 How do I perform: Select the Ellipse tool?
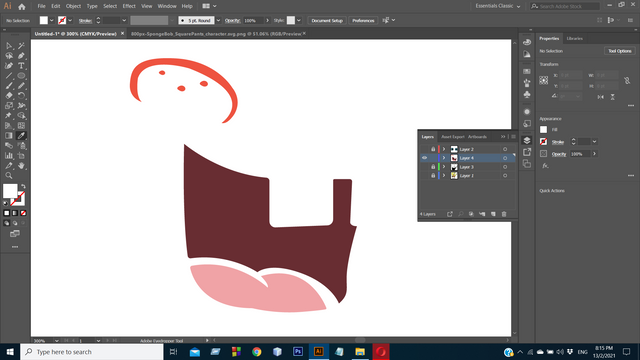pos(21,76)
